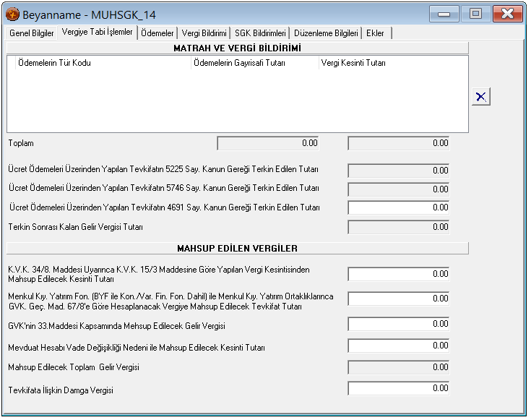Focus the Tevkifata İlişkin Damga Vergisi field
This screenshot has height=420, width=531.
pos(398,388)
